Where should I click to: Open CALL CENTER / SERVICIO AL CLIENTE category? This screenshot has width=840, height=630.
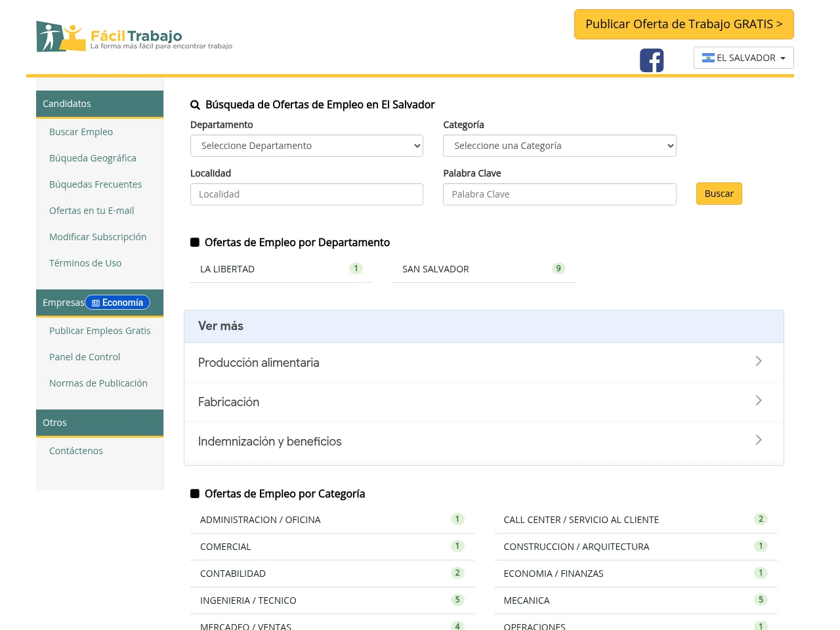(x=635, y=520)
